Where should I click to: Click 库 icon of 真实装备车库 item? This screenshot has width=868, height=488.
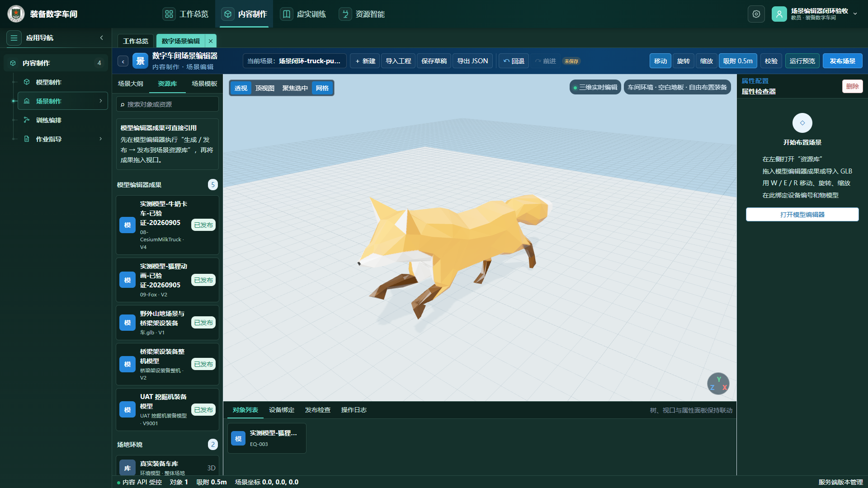127,468
